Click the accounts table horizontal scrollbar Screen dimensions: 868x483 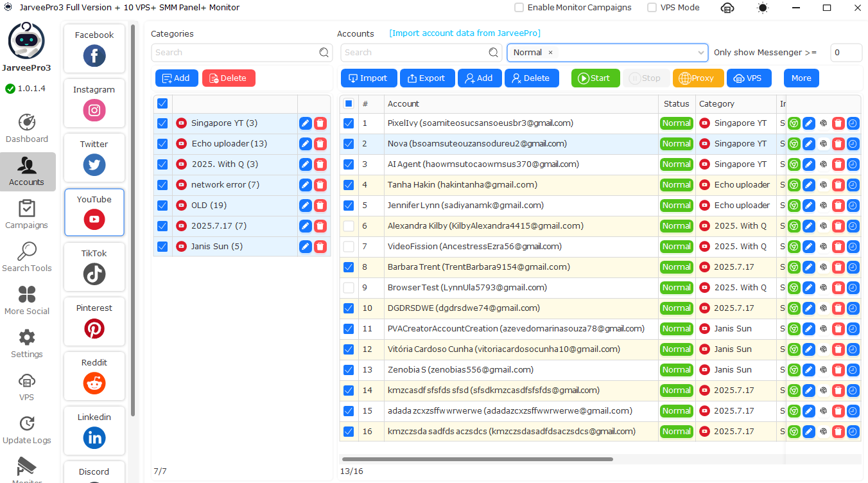pos(477,459)
